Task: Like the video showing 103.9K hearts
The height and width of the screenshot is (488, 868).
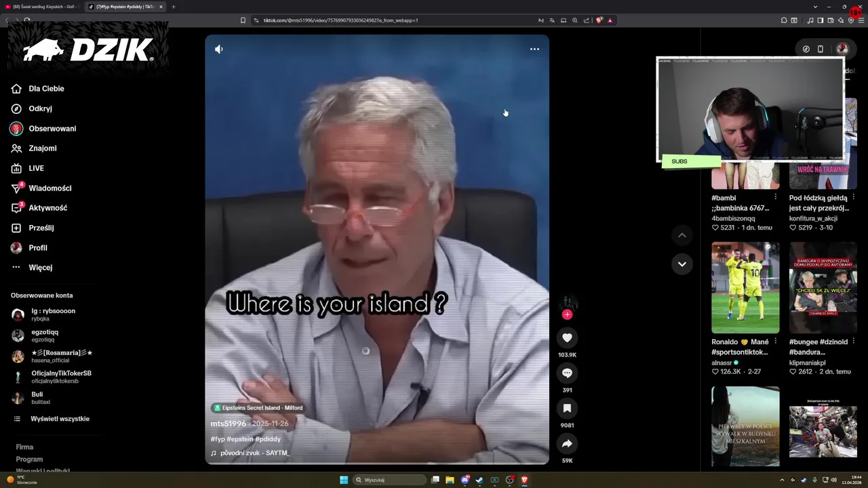Action: click(567, 338)
